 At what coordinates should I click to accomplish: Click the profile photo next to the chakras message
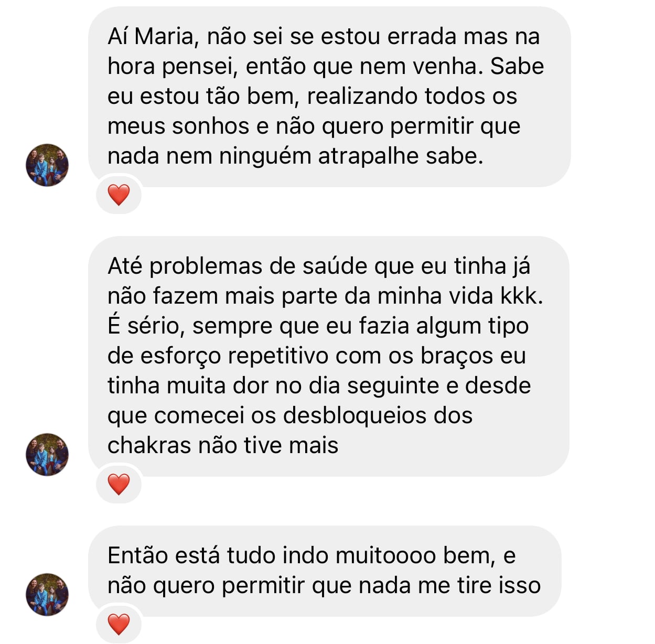pyautogui.click(x=47, y=454)
